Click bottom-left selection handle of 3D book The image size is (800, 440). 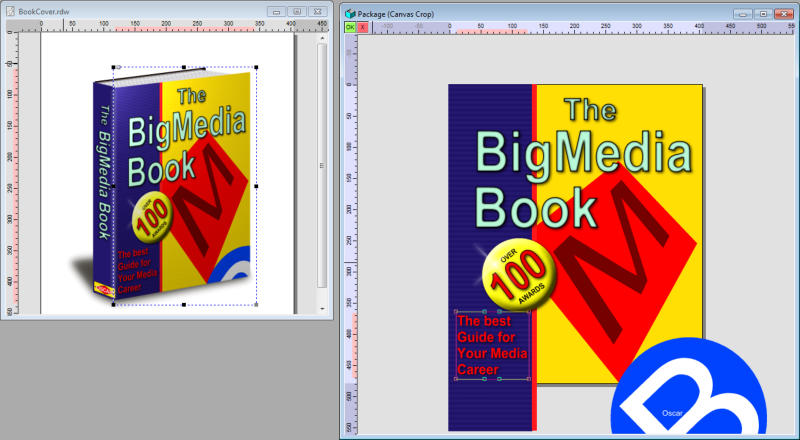click(x=113, y=305)
